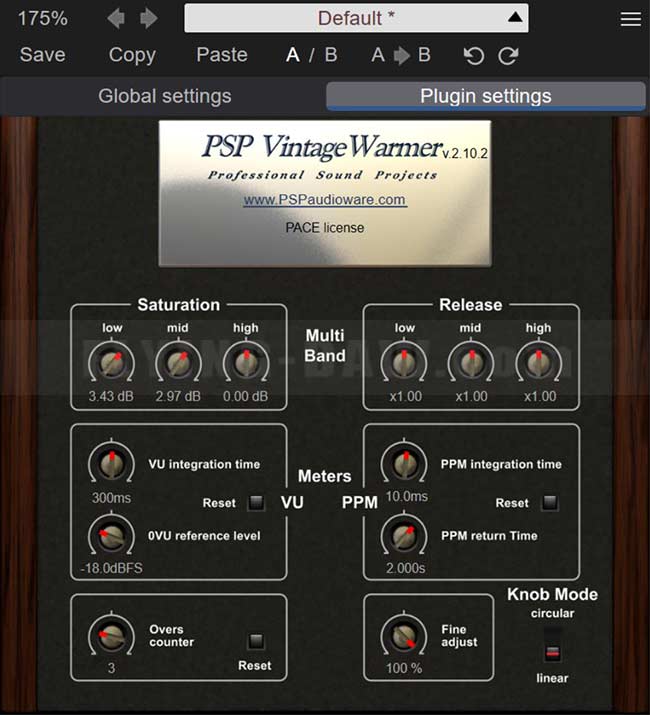Click the Saturation low knob
Viewport: 650px width, 715px height.
click(111, 363)
